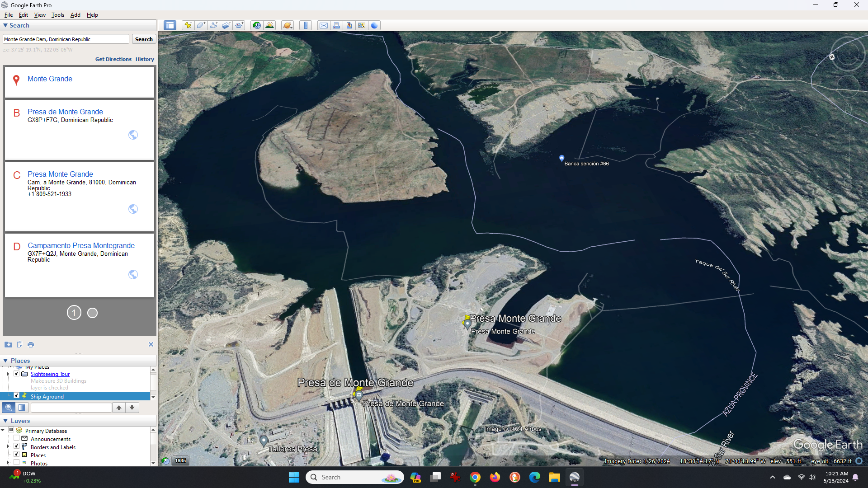Viewport: 868px width, 488px height.
Task: Click the 1985 historical imagery year button
Action: [x=180, y=460]
